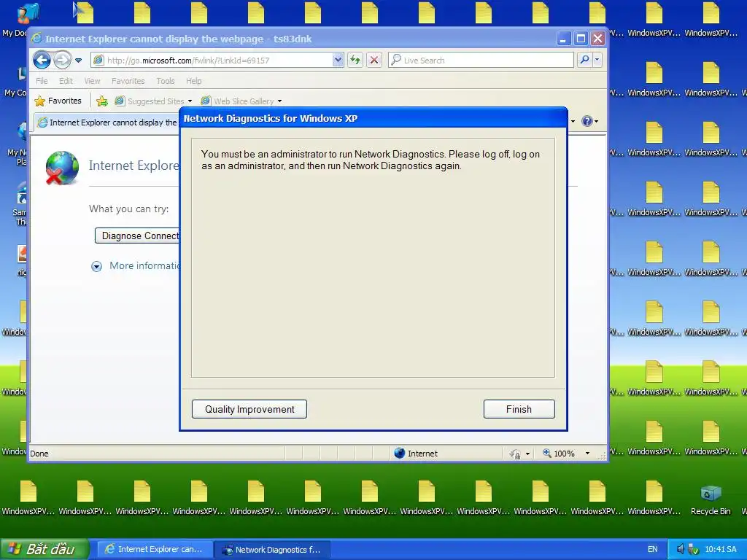
Task: Switch to Network Diagnostics taskbar button
Action: 271,550
